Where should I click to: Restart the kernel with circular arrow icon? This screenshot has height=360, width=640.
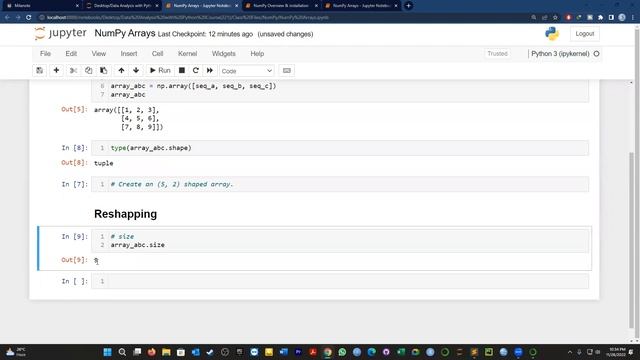pos(196,71)
